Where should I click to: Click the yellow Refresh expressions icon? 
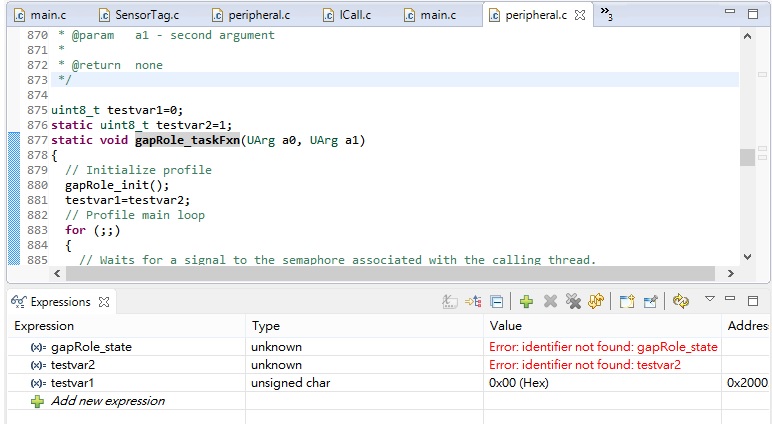click(597, 301)
